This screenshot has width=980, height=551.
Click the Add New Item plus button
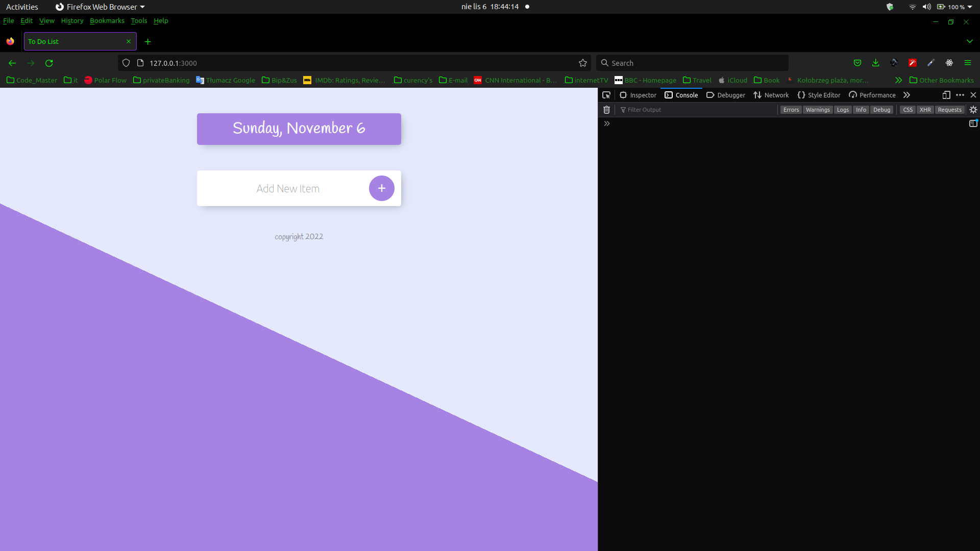point(382,188)
